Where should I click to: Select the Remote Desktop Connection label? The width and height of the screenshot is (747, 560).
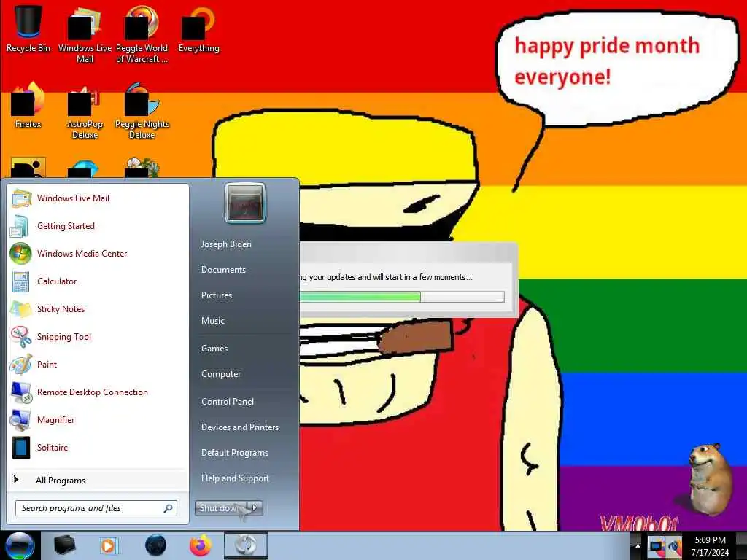93,392
